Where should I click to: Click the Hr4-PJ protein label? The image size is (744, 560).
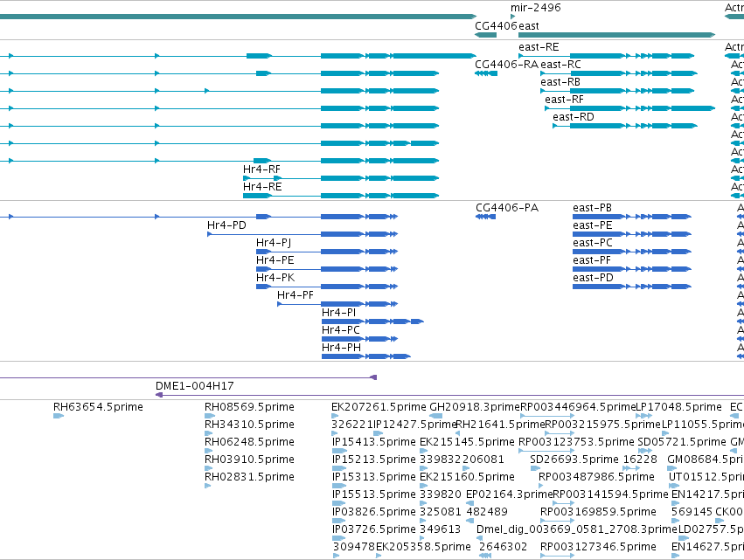pos(274,243)
